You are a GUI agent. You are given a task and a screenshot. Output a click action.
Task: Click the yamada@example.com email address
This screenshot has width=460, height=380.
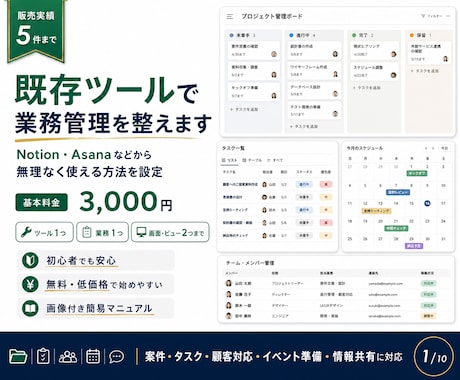[385, 284]
